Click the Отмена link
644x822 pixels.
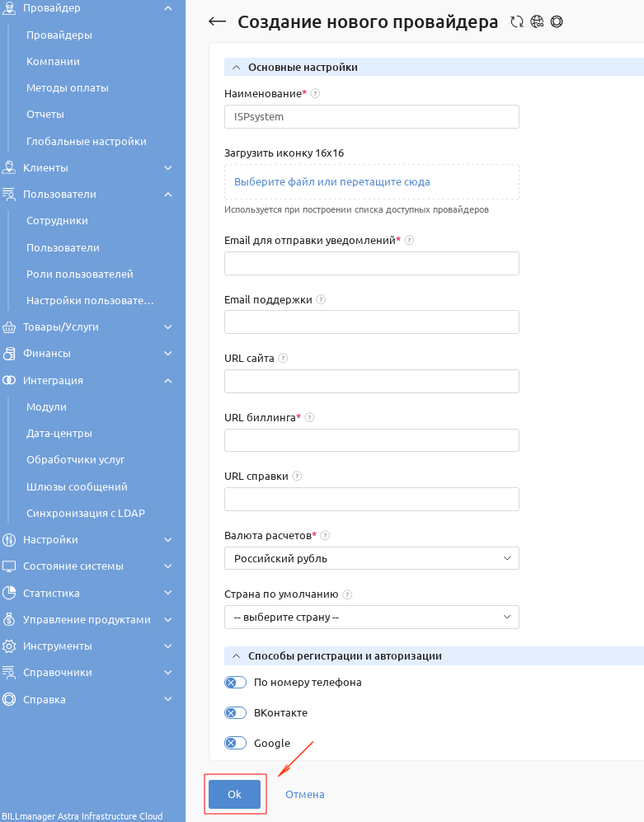[305, 794]
